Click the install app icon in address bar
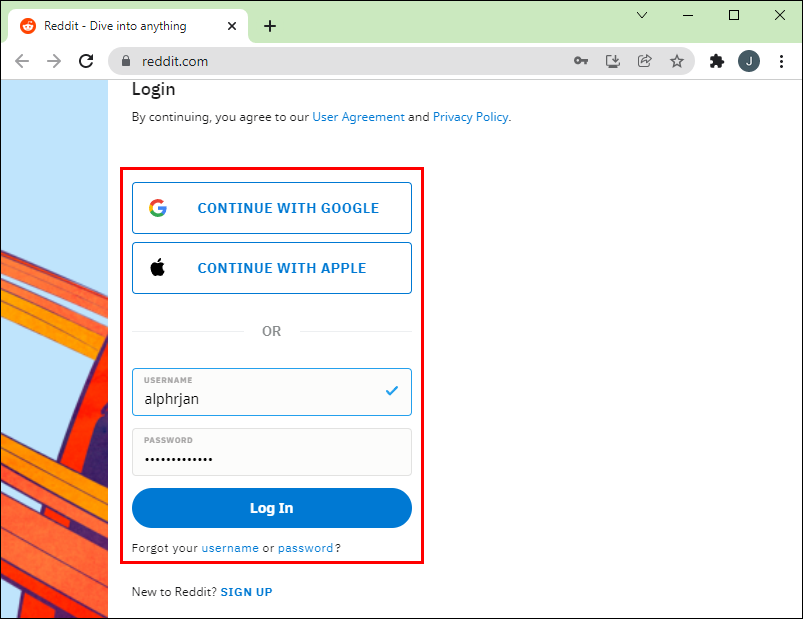This screenshot has width=803, height=619. (612, 61)
